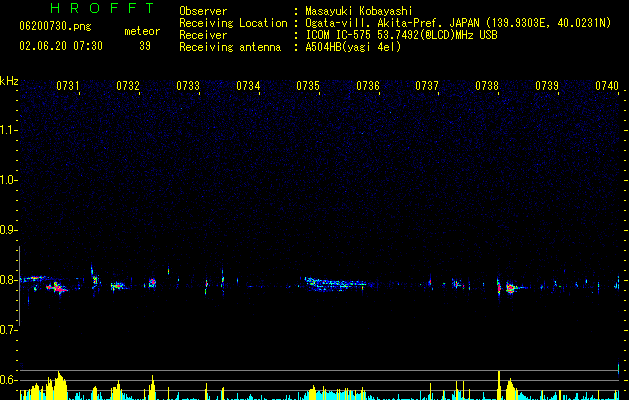
Task: Click the 0.6 kHz axis label
Action: pyautogui.click(x=9, y=380)
